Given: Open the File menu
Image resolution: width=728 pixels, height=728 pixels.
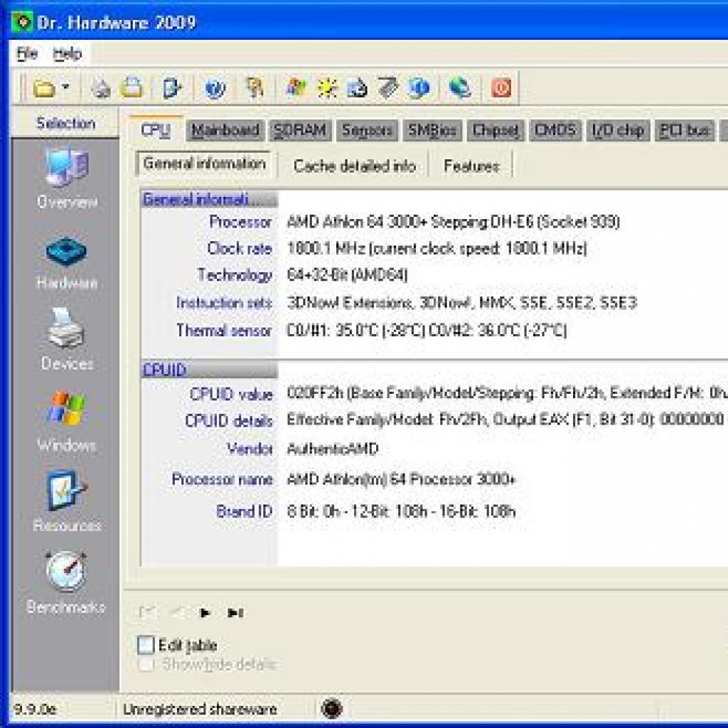Looking at the screenshot, I should tap(27, 54).
